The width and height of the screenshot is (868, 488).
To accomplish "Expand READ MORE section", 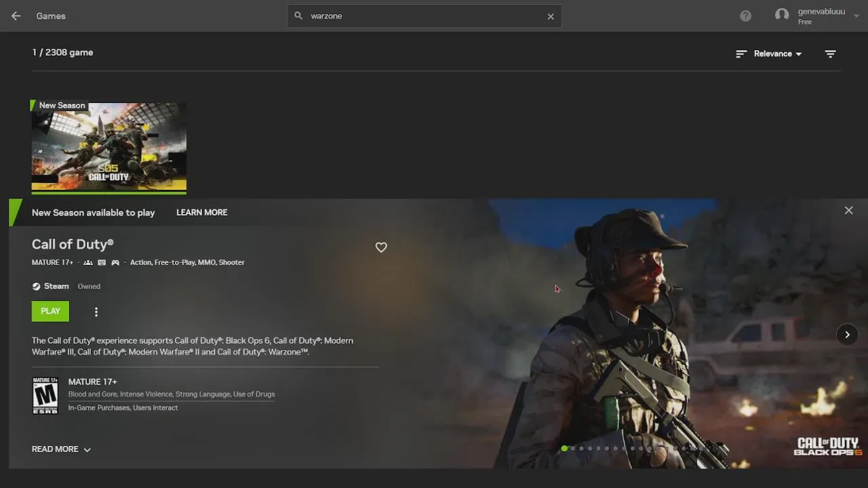I will point(61,449).
